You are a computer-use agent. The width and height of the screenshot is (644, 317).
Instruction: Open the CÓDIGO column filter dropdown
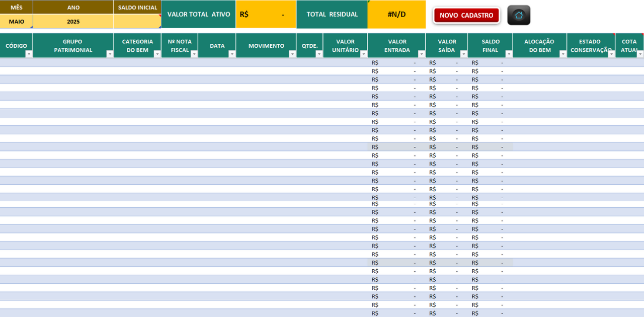pyautogui.click(x=29, y=54)
